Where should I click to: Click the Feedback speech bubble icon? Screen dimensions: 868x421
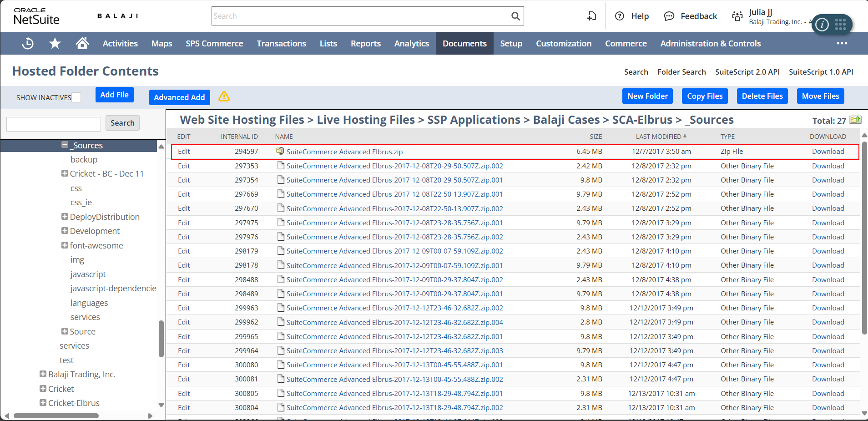tap(669, 16)
